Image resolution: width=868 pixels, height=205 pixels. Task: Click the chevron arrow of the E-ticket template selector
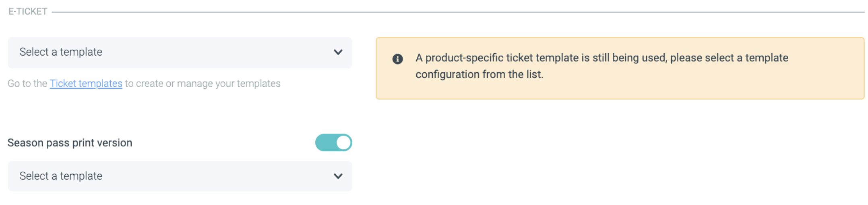pos(338,52)
